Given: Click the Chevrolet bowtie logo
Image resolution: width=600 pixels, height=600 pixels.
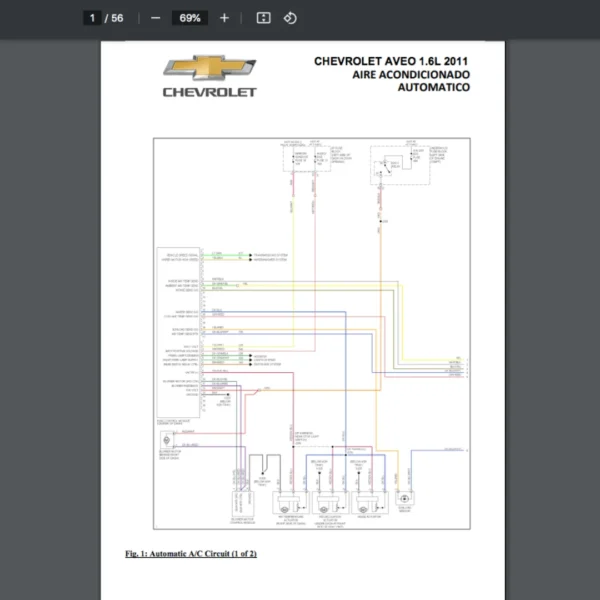Looking at the screenshot, I should click(x=210, y=67).
